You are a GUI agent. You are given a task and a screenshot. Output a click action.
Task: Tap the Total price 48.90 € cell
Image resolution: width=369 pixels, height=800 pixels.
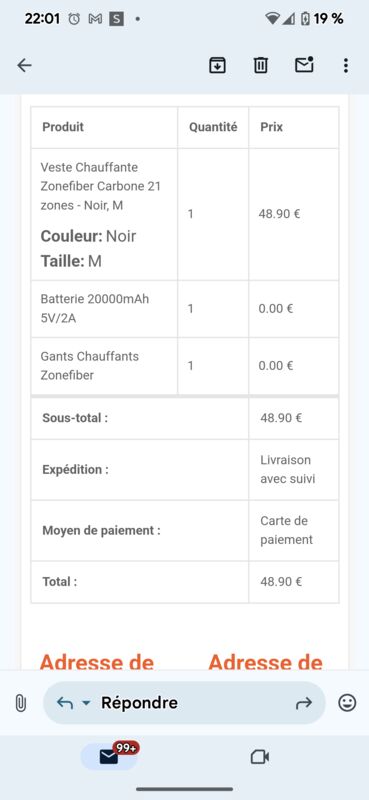pyautogui.click(x=281, y=582)
